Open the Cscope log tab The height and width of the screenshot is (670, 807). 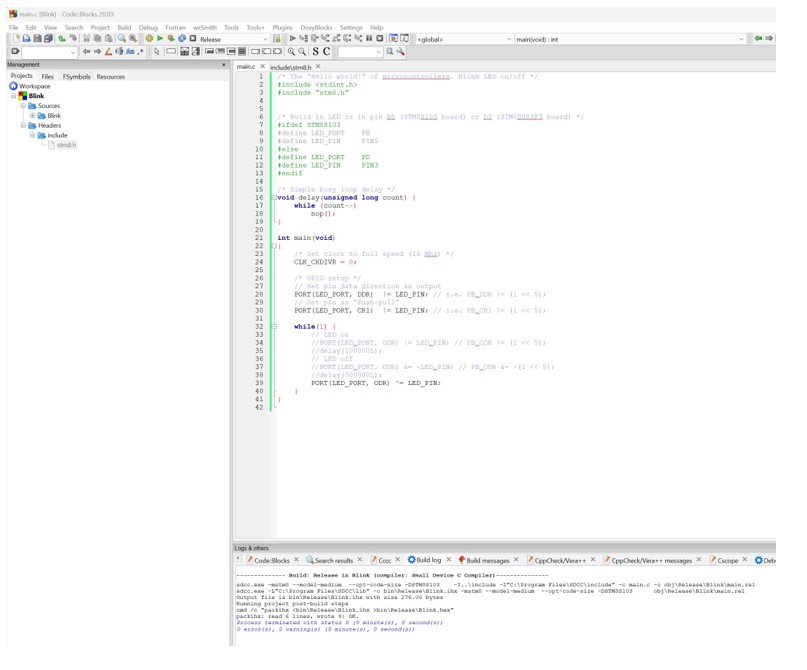click(727, 560)
